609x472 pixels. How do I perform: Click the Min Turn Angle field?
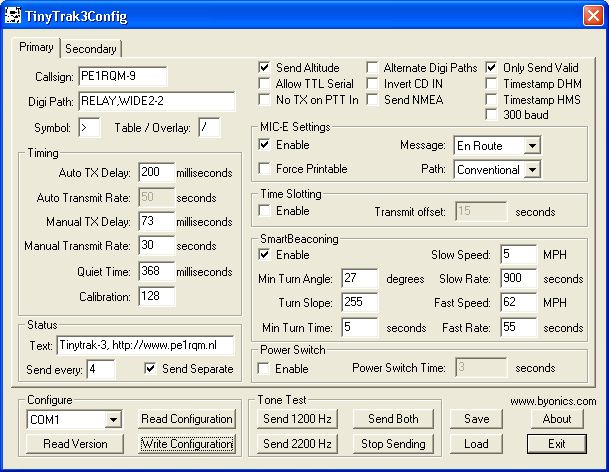pos(360,278)
